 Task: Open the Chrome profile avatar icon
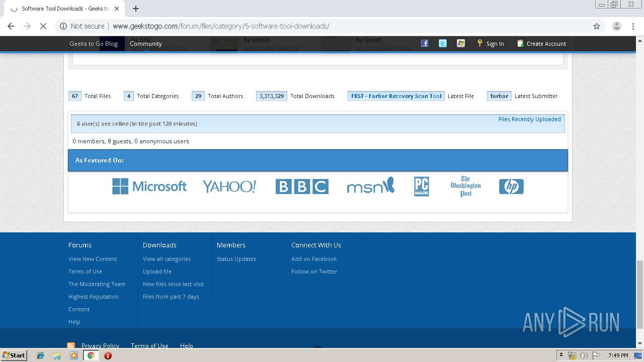point(616,26)
